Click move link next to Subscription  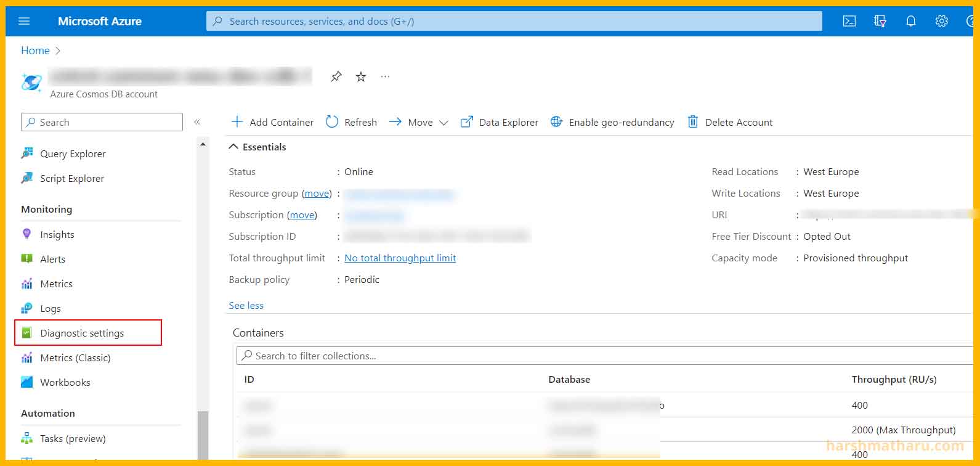point(302,215)
